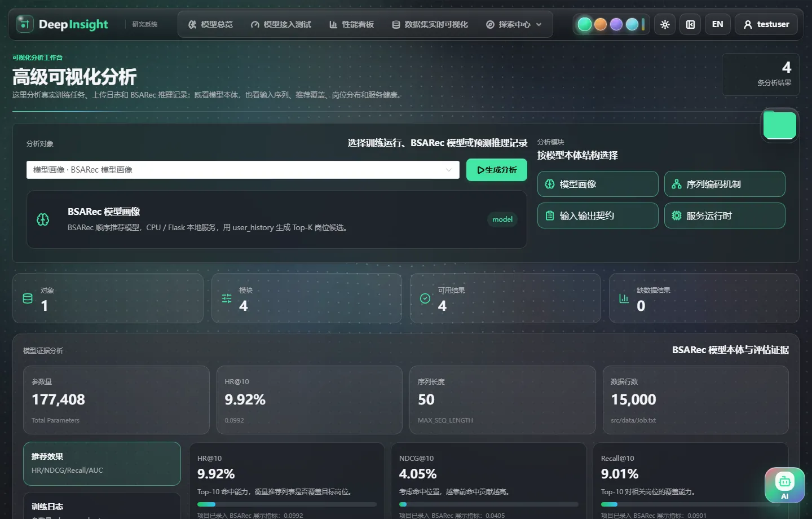This screenshot has width=812, height=519.
Task: Click the bar-chart icon in 缺数据结果 card
Action: tap(624, 298)
